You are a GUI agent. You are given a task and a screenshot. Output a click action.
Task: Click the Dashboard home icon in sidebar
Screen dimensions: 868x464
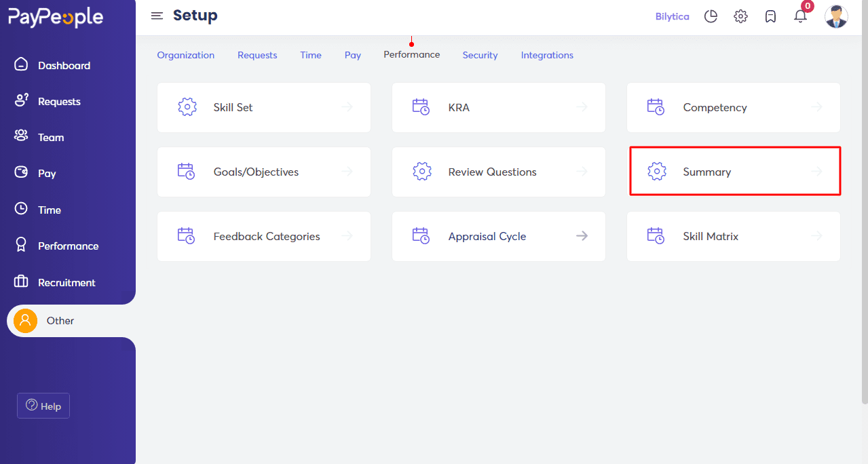pyautogui.click(x=22, y=64)
